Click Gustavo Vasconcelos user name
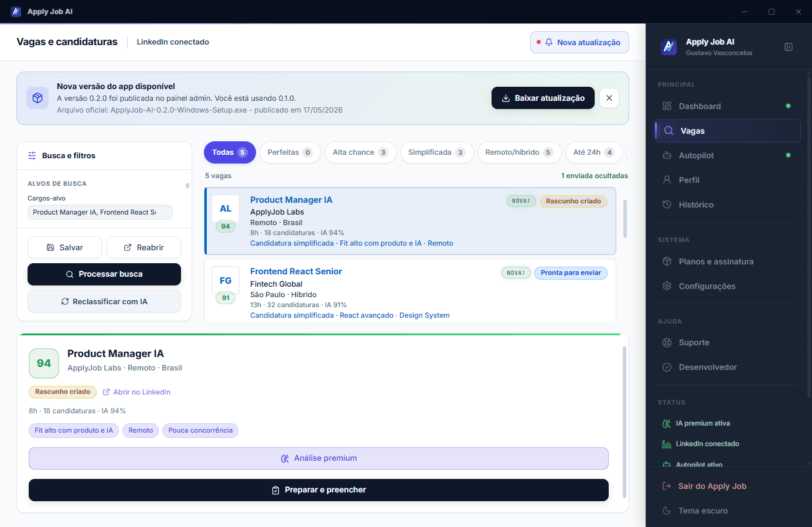The image size is (812, 527). [x=719, y=53]
